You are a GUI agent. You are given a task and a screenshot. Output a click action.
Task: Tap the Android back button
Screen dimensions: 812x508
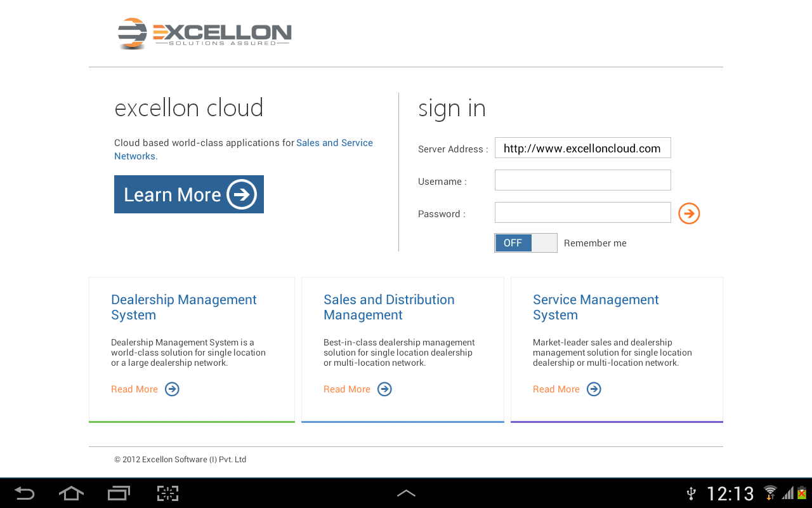tap(24, 493)
